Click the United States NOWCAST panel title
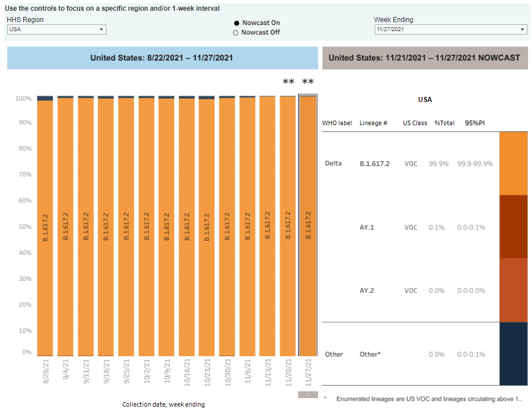The width and height of the screenshot is (532, 410). [x=424, y=58]
